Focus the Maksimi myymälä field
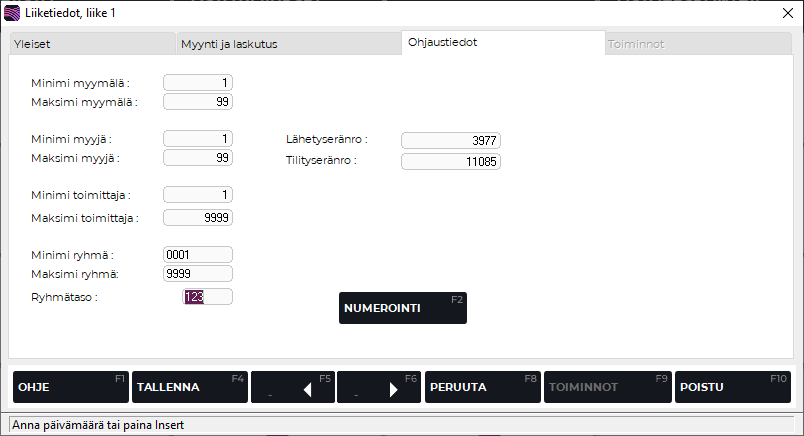Image resolution: width=804 pixels, height=436 pixels. pyautogui.click(x=198, y=101)
